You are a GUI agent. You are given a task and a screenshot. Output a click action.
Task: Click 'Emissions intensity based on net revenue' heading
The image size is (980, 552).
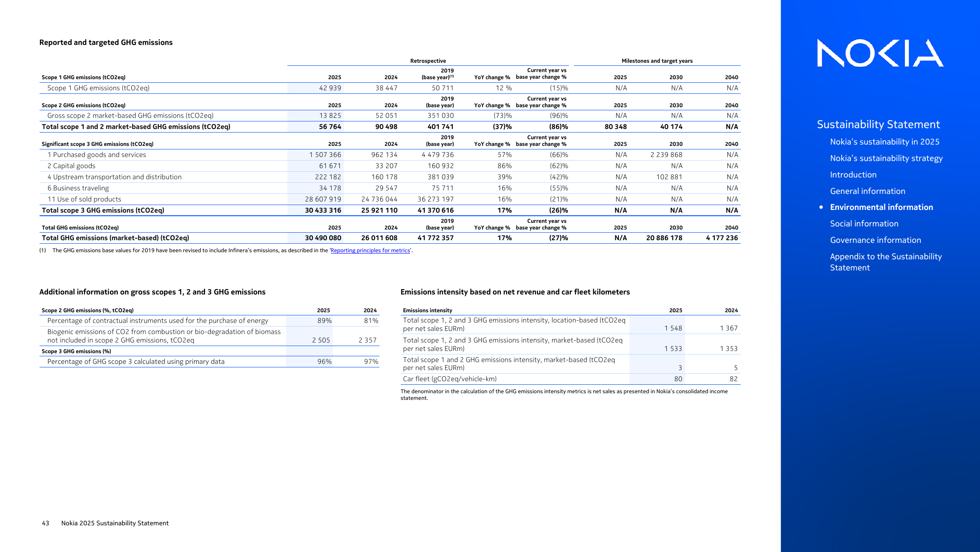tap(515, 292)
